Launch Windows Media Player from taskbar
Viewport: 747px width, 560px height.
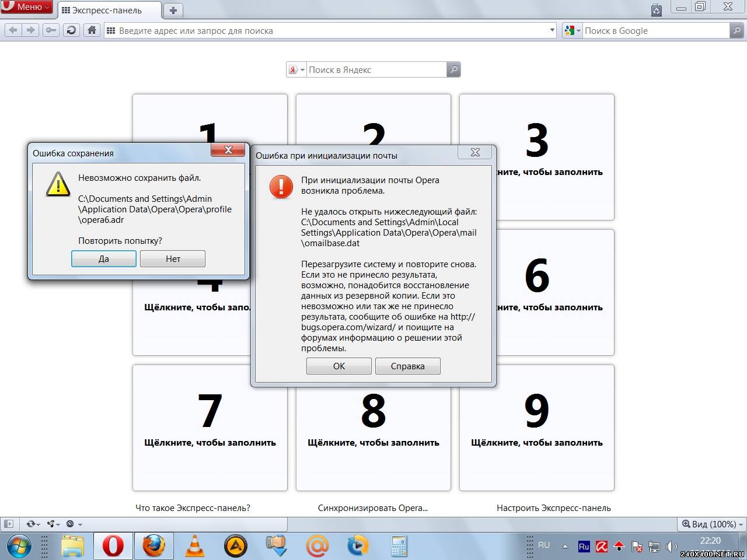click(358, 546)
